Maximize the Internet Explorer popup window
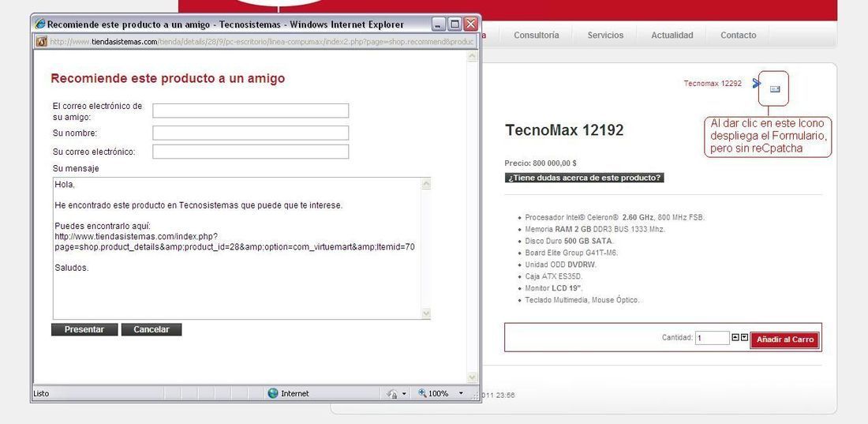The image size is (868, 424). [x=455, y=24]
